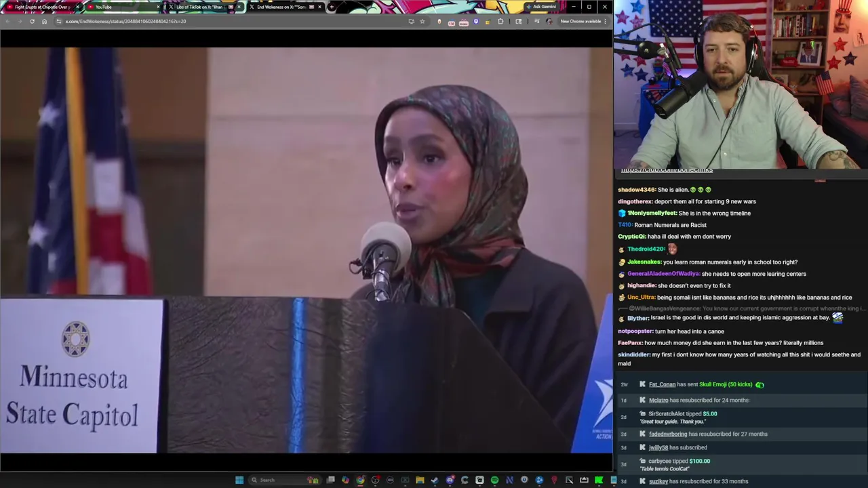Screen dimensions: 868x488
Task: Open a new browser tab
Action: pyautogui.click(x=332, y=7)
